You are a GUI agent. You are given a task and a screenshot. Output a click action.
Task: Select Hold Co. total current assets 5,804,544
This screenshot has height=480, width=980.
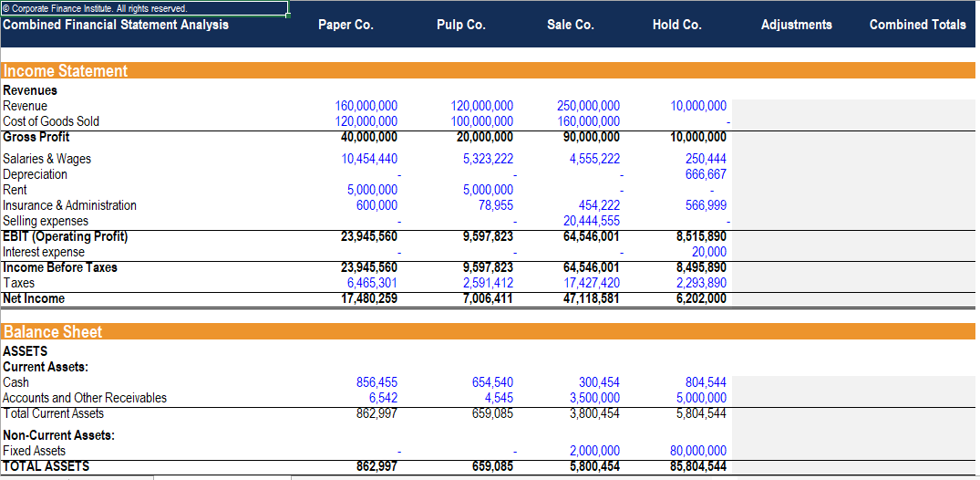pyautogui.click(x=702, y=413)
